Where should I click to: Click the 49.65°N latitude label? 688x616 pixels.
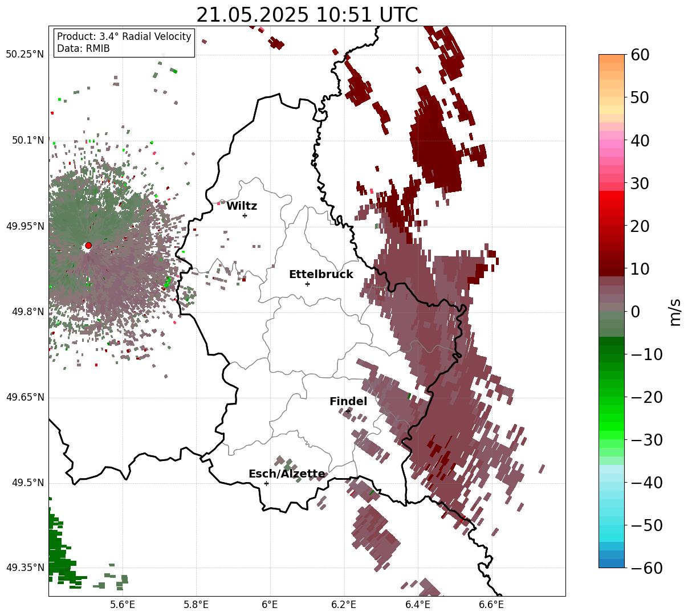(25, 397)
